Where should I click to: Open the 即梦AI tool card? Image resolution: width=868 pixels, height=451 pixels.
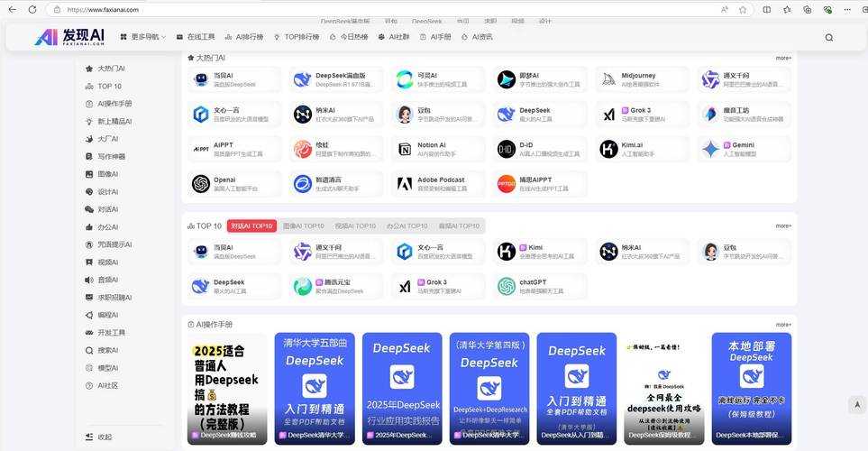[540, 79]
